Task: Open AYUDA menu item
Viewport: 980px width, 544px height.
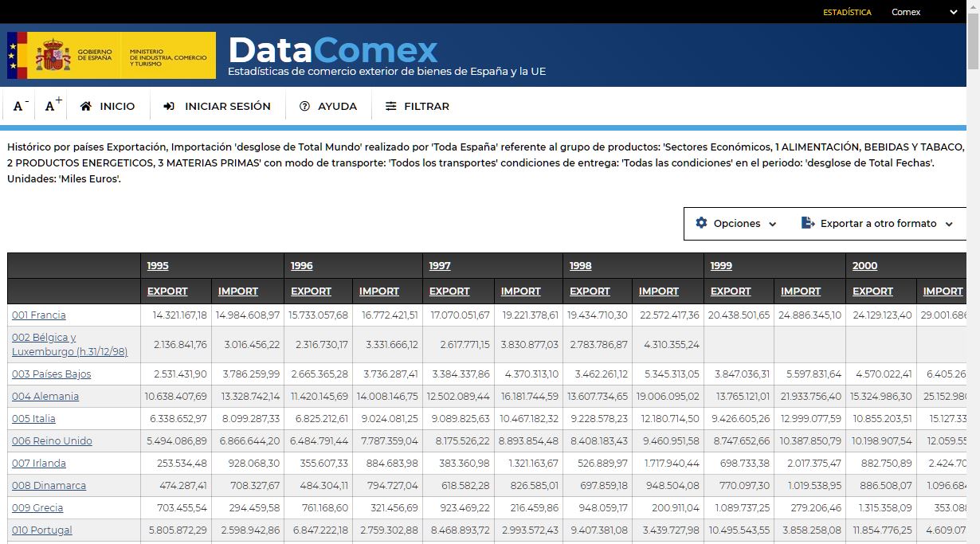Action: point(328,106)
